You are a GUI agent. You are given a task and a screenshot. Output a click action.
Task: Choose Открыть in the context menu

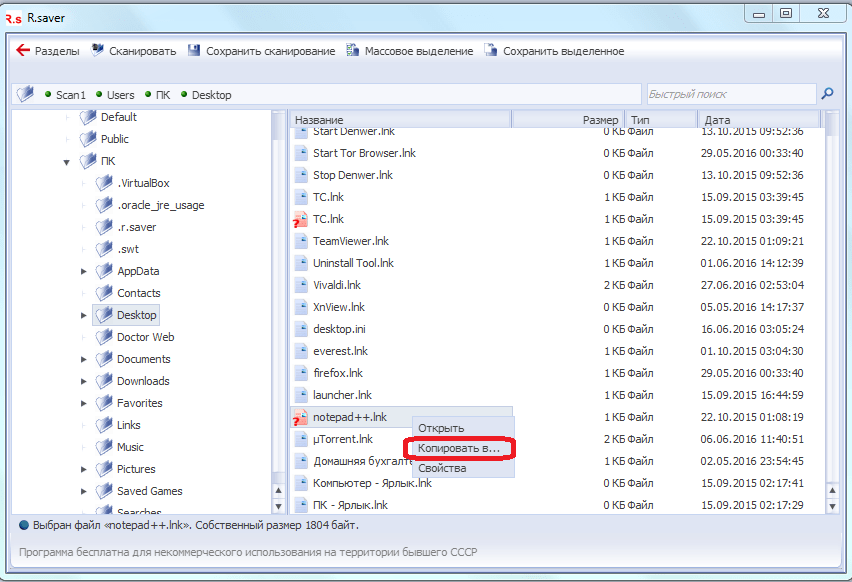[441, 428]
